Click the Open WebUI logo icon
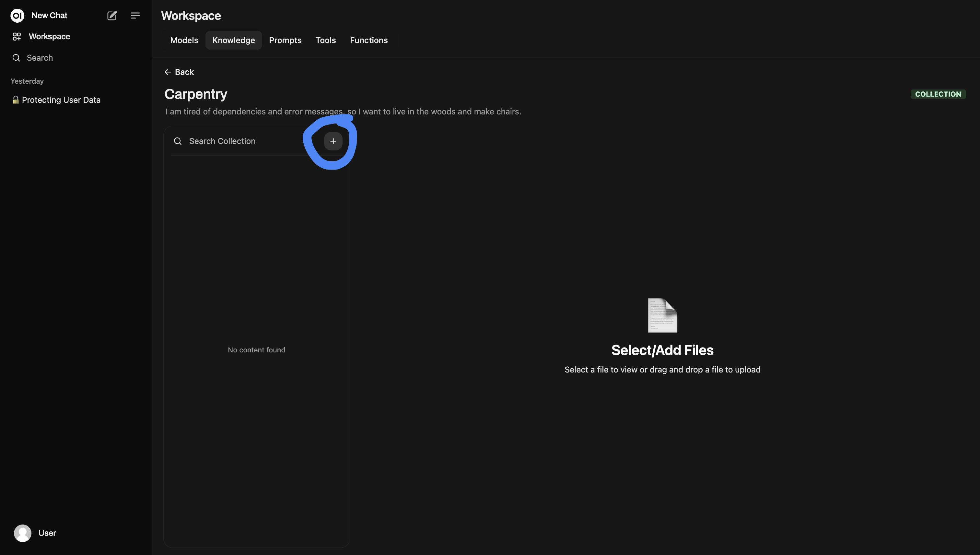Image resolution: width=980 pixels, height=555 pixels. (x=17, y=16)
